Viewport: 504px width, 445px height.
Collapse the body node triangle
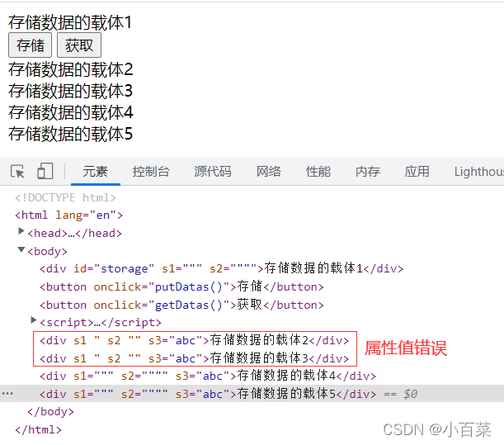pyautogui.click(x=21, y=249)
